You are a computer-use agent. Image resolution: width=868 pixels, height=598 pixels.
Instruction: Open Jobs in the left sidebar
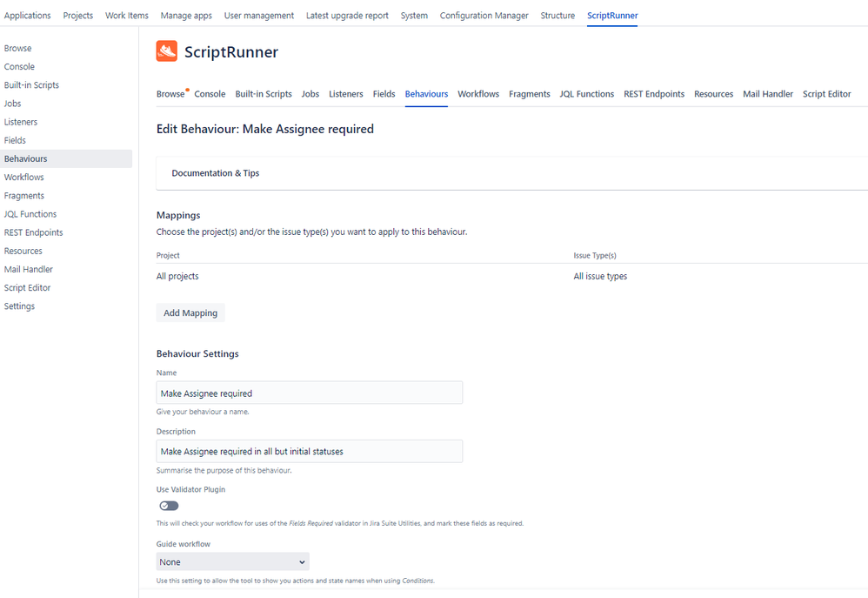point(13,103)
